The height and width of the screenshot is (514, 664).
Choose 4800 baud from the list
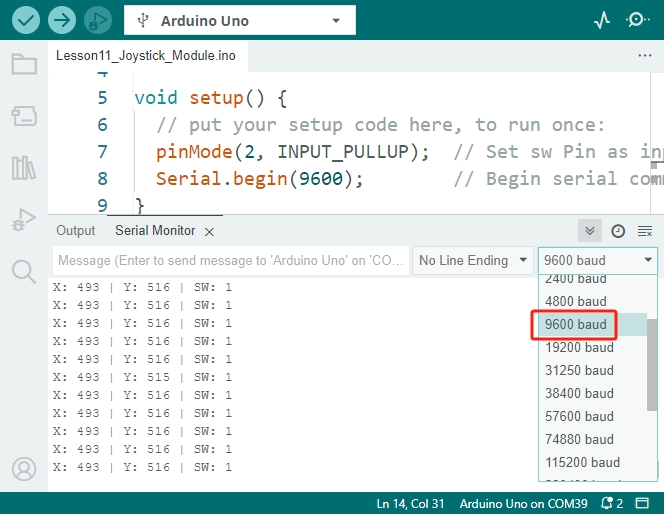(592, 301)
